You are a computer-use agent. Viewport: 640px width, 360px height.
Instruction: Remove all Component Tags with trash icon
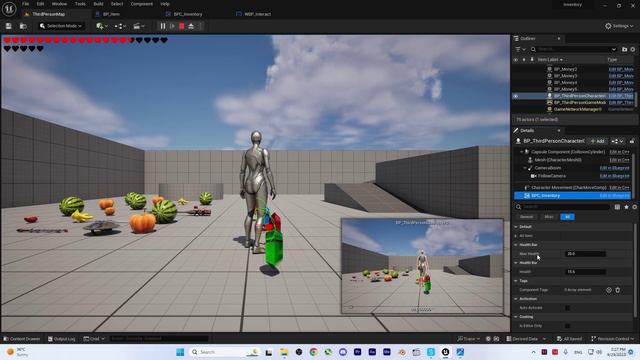coord(618,290)
